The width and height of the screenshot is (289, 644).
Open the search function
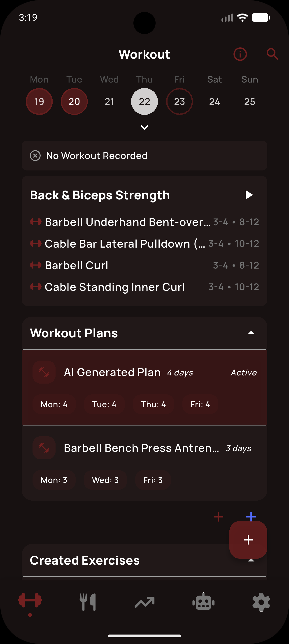pyautogui.click(x=273, y=54)
